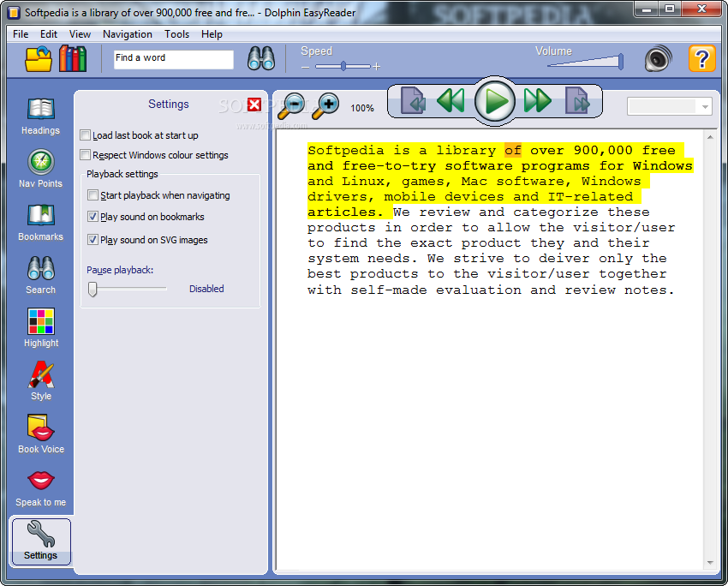Image resolution: width=728 pixels, height=586 pixels.
Task: Click the rewind double-arrow button
Action: [x=451, y=100]
